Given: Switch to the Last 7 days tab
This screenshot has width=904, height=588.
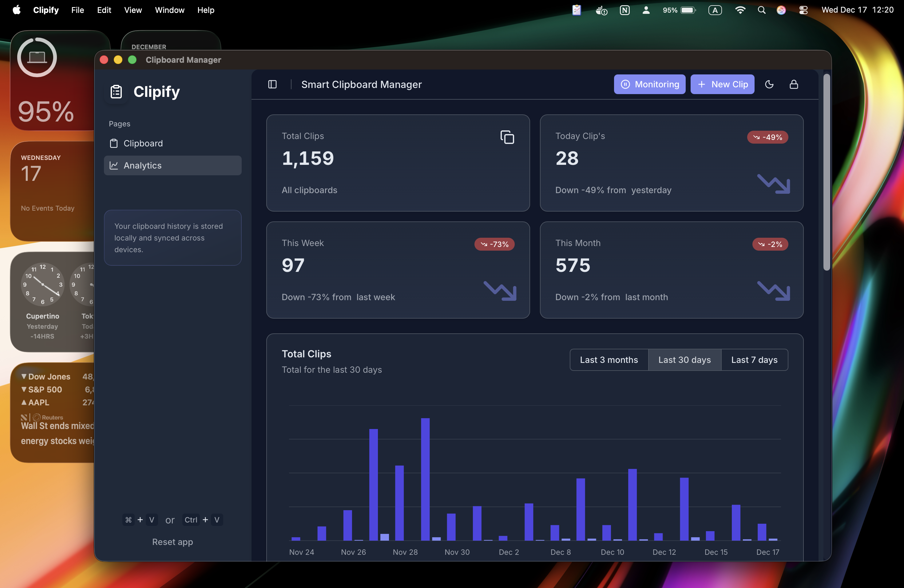Looking at the screenshot, I should (754, 360).
